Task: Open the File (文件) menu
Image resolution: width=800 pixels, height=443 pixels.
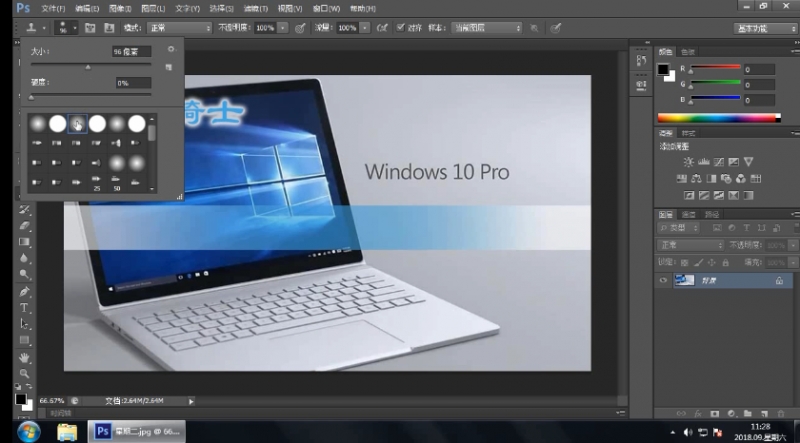Action: point(53,9)
